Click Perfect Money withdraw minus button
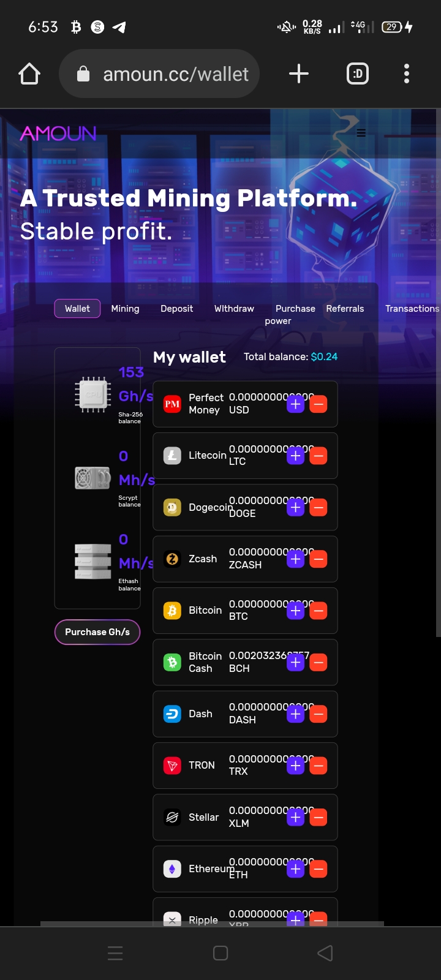 [x=318, y=404]
